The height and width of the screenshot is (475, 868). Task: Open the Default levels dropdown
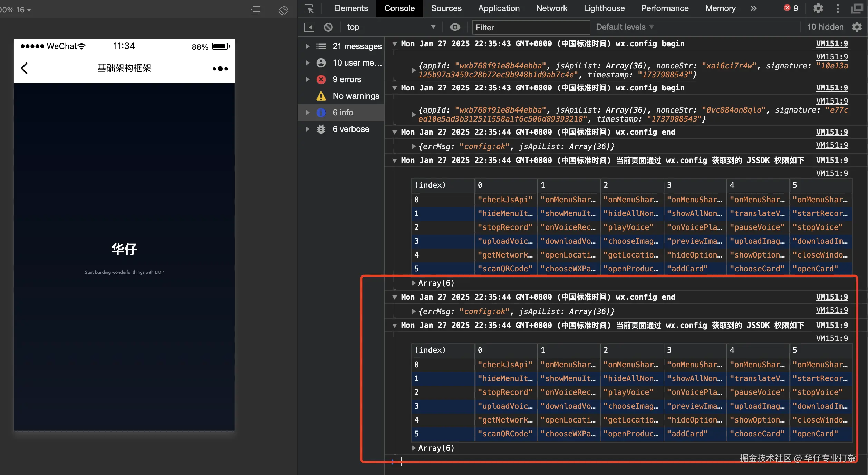(624, 27)
